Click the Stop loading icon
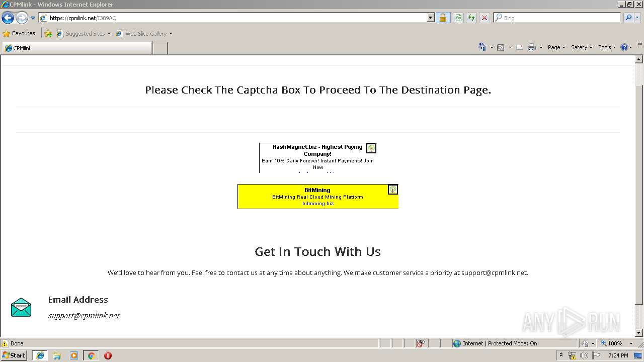644x362 pixels. pos(485,18)
